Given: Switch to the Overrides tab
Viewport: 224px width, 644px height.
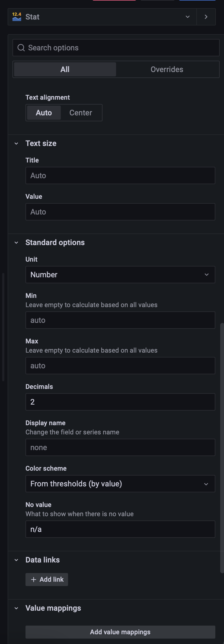Looking at the screenshot, I should [x=167, y=69].
